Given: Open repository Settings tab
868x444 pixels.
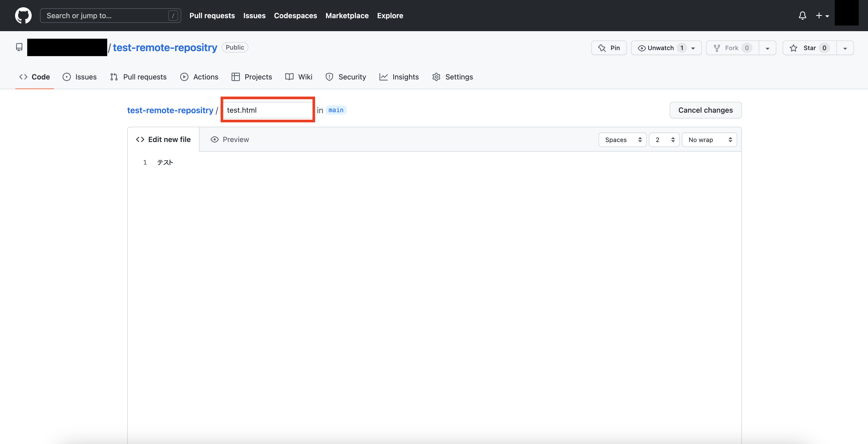Looking at the screenshot, I should click(x=452, y=77).
